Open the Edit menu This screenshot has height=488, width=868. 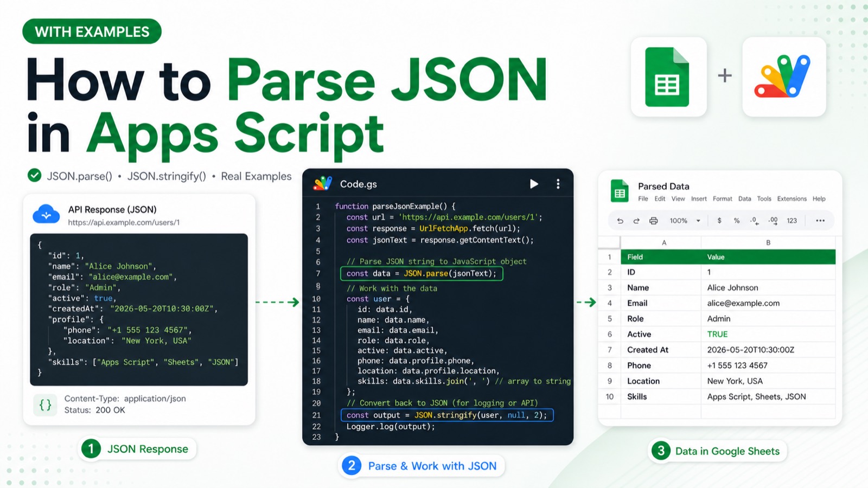click(660, 199)
